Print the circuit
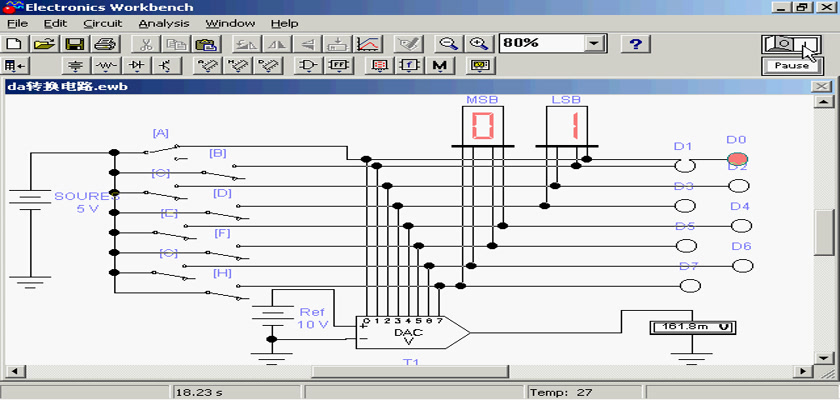Image resolution: width=840 pixels, height=400 pixels. [x=104, y=43]
